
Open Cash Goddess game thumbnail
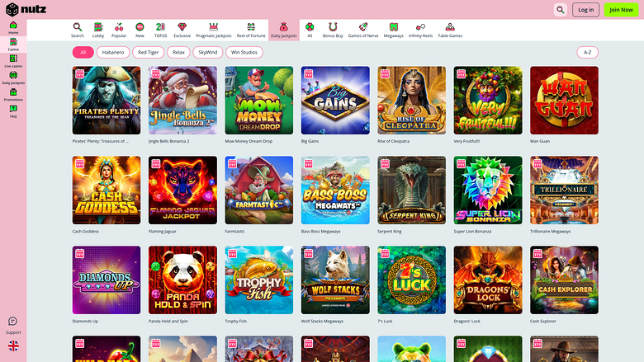click(107, 190)
